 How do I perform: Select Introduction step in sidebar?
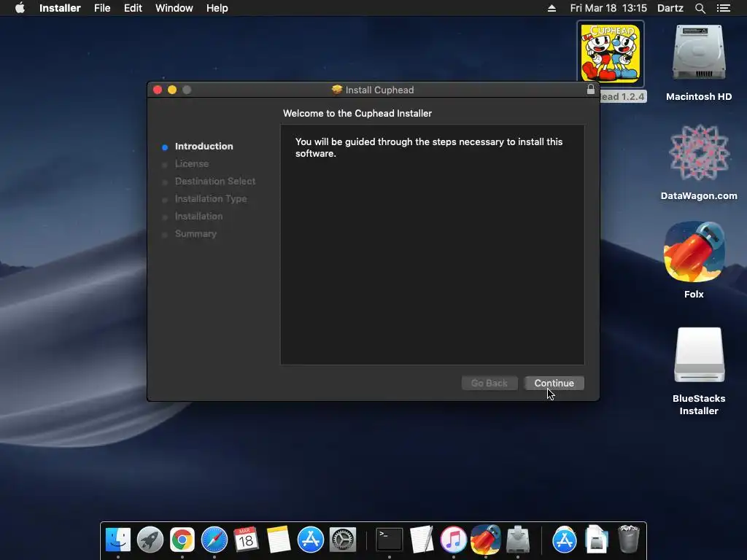204,146
